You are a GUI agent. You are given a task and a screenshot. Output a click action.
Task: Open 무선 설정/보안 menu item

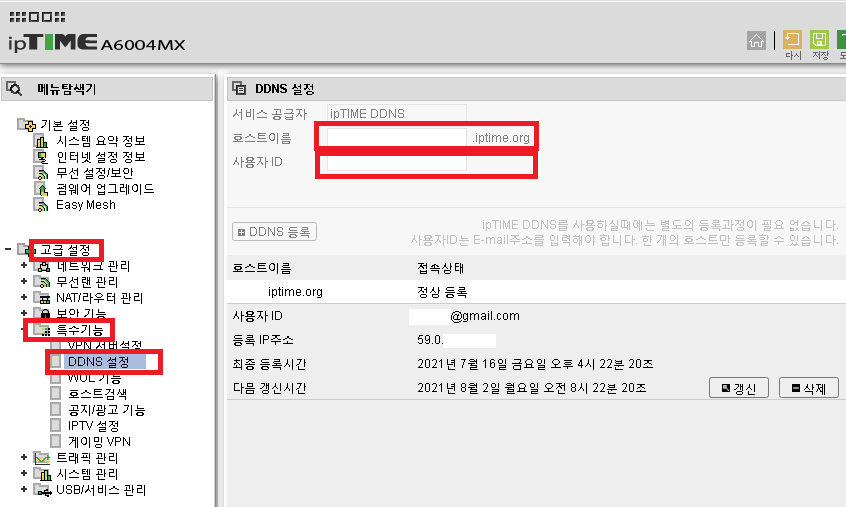point(94,173)
